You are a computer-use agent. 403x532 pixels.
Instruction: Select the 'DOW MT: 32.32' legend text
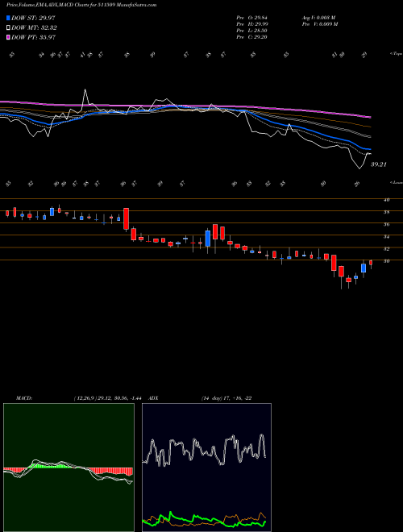(34, 28)
